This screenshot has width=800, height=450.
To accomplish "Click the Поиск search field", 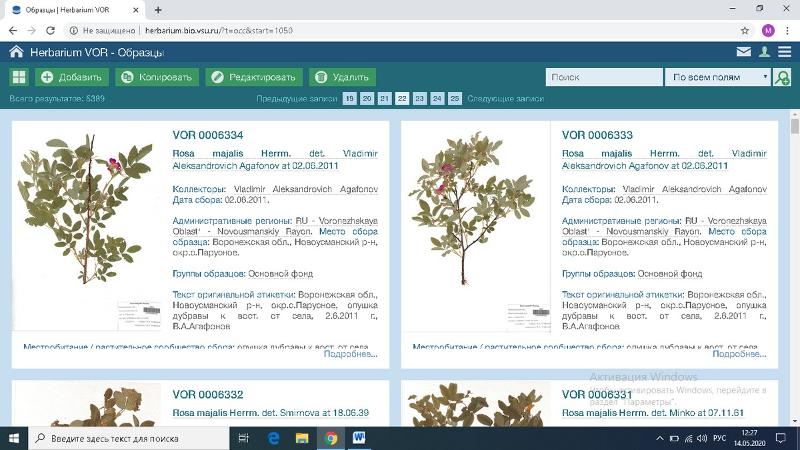I will (604, 77).
